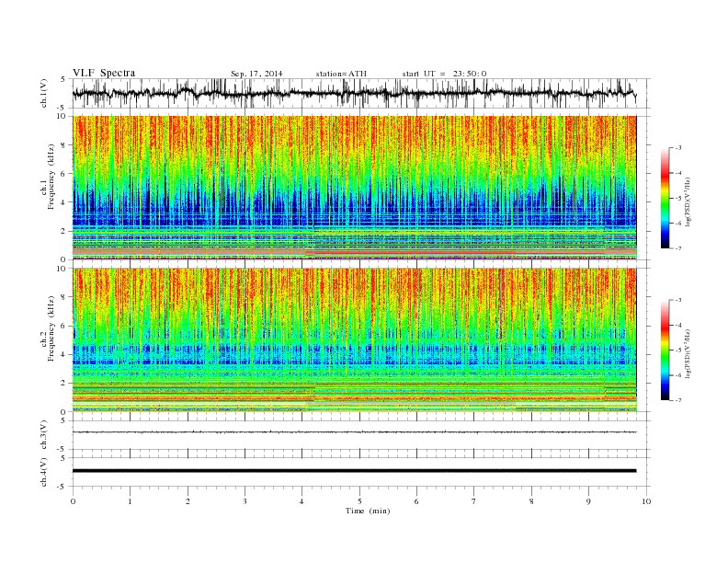Click the "ch.3(V)" axis label
Image resolution: width=728 pixels, height=563 pixels.
(44, 435)
